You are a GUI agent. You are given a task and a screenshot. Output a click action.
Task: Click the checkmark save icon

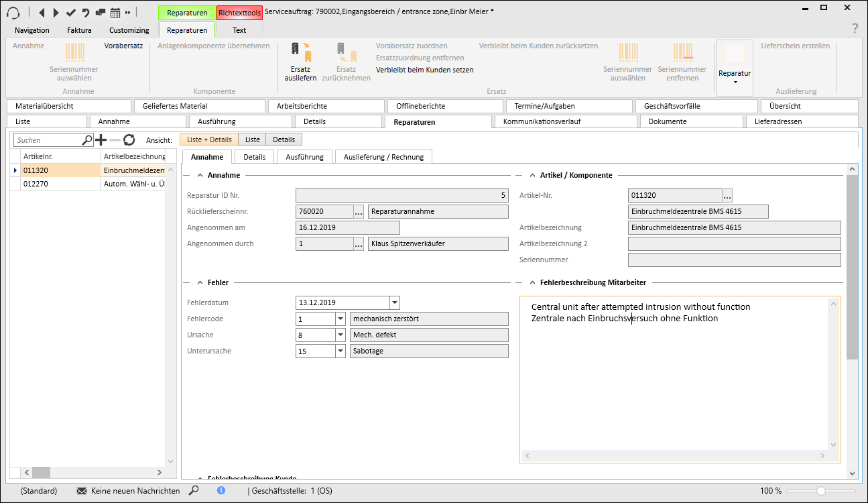click(70, 12)
